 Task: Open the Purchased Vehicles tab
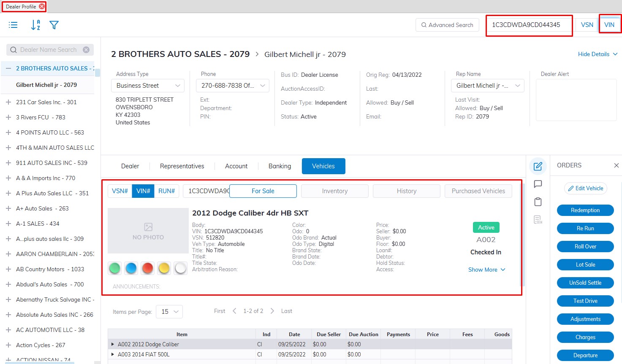(x=478, y=191)
